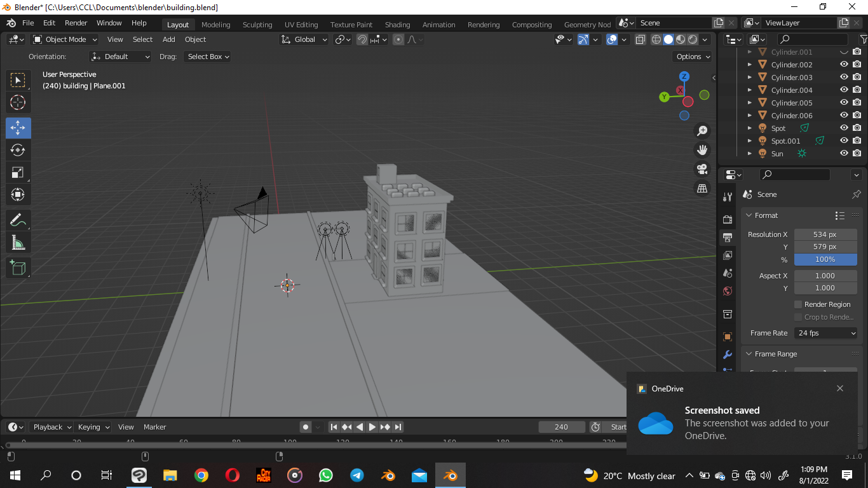The image size is (868, 488).
Task: Open the outliner filter funnel
Action: (864, 39)
